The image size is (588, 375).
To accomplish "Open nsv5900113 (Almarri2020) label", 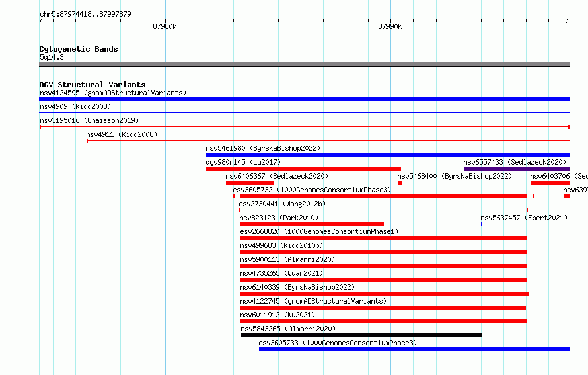I will 287,259.
